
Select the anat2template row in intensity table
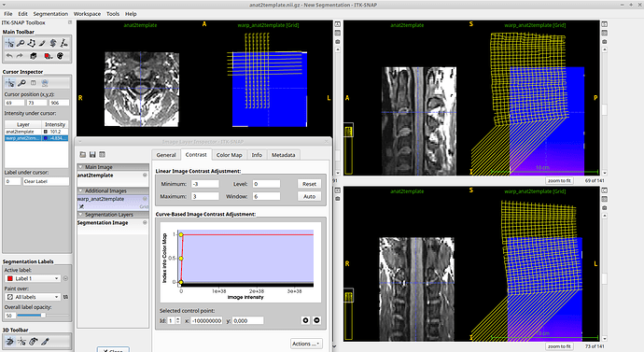pyautogui.click(x=36, y=132)
